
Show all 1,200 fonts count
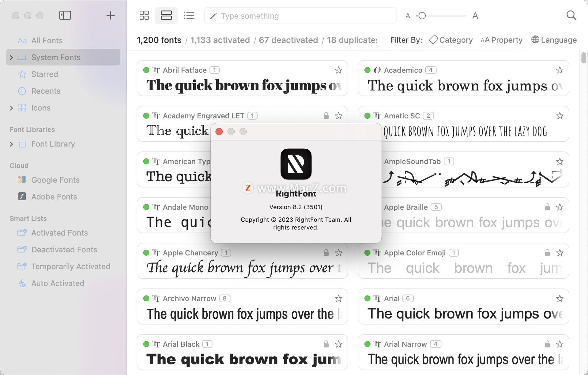[159, 40]
